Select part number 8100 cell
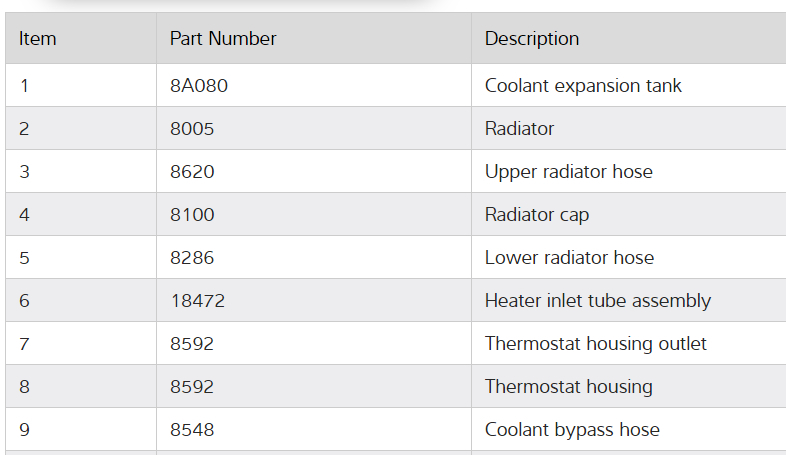This screenshot has width=786, height=455. [192, 215]
